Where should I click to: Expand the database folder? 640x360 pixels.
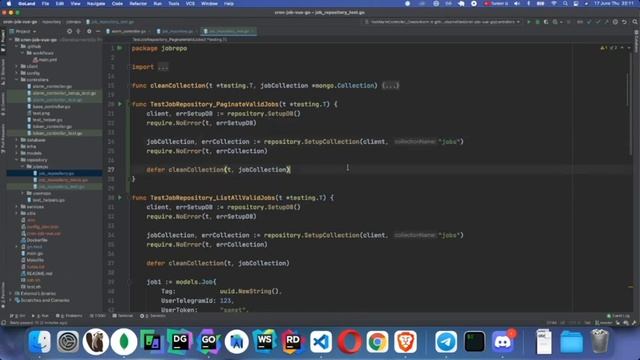click(18, 140)
